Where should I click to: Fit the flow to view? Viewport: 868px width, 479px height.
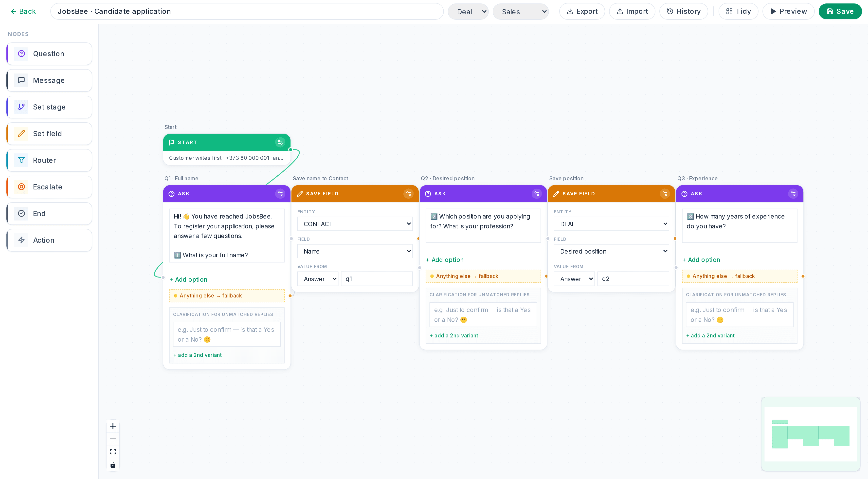(113, 452)
